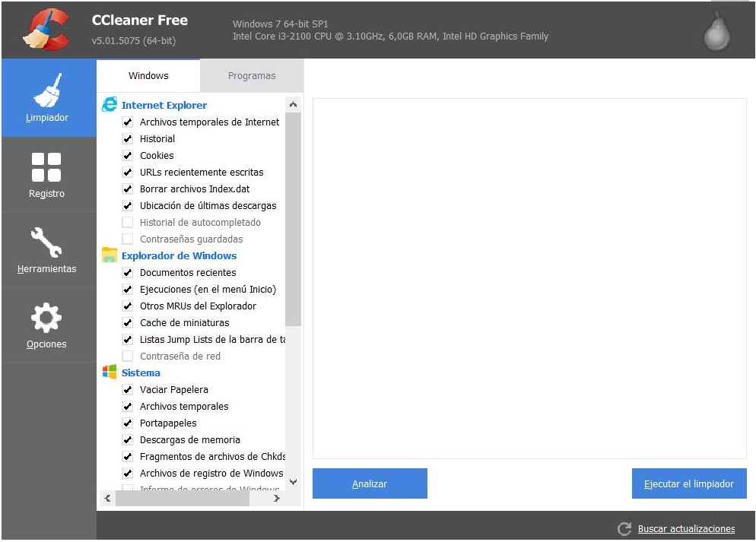Image resolution: width=756 pixels, height=542 pixels.
Task: Click the horizontal scrollbar thumb
Action: (x=183, y=498)
